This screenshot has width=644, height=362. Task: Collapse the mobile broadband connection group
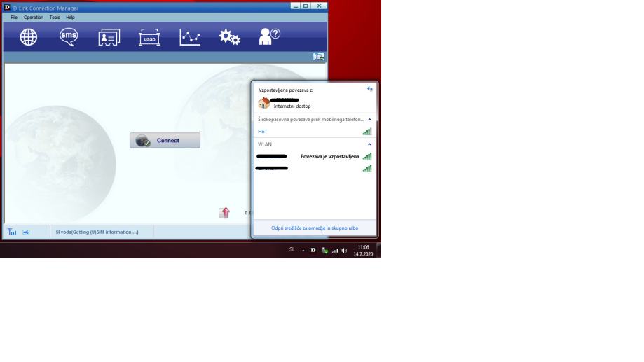tap(369, 120)
